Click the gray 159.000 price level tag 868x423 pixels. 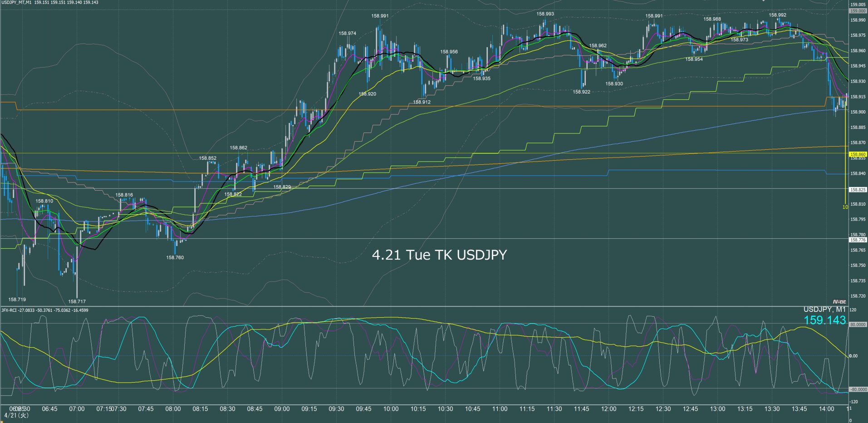858,10
